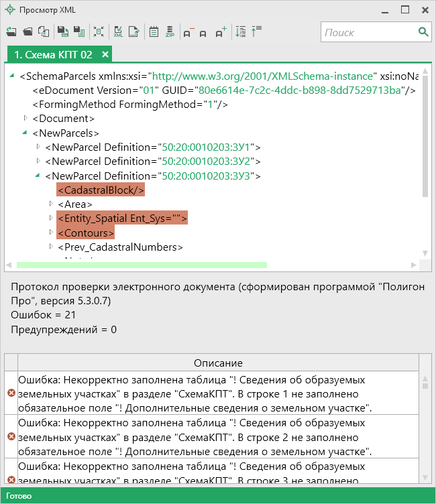
Task: Click the 'Описание' column header
Action: click(x=218, y=363)
